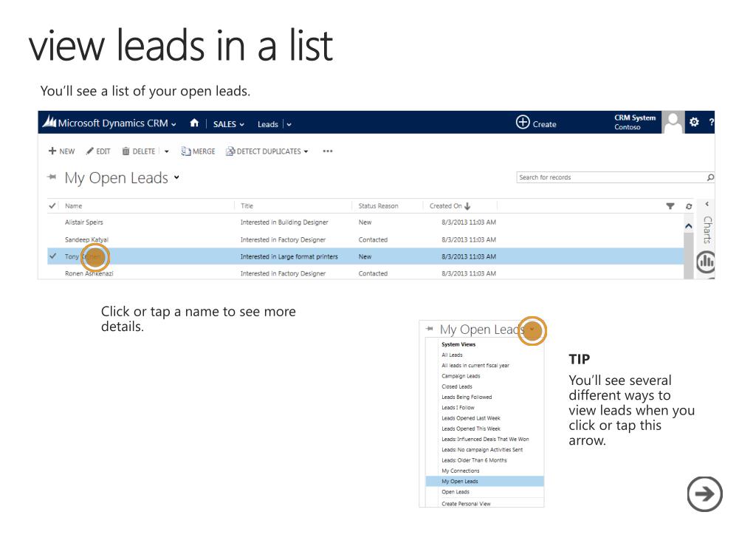Screen dimensions: 756x546
Task: Select Open Leads view
Action: [x=456, y=492]
